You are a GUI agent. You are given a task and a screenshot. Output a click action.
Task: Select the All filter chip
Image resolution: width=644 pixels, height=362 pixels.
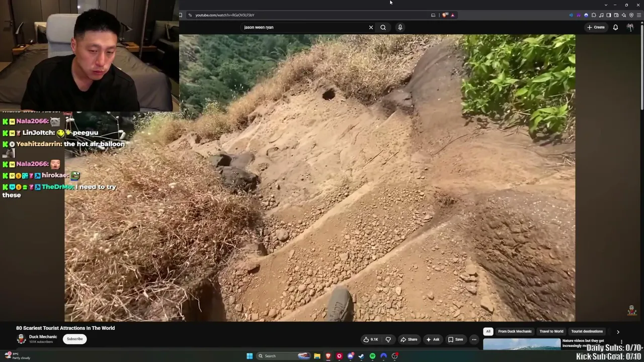point(488,331)
